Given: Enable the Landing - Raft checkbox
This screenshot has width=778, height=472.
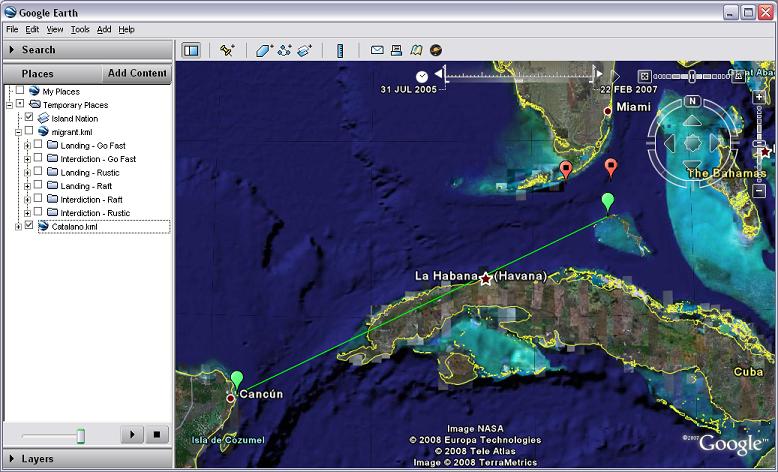Looking at the screenshot, I should tap(38, 185).
